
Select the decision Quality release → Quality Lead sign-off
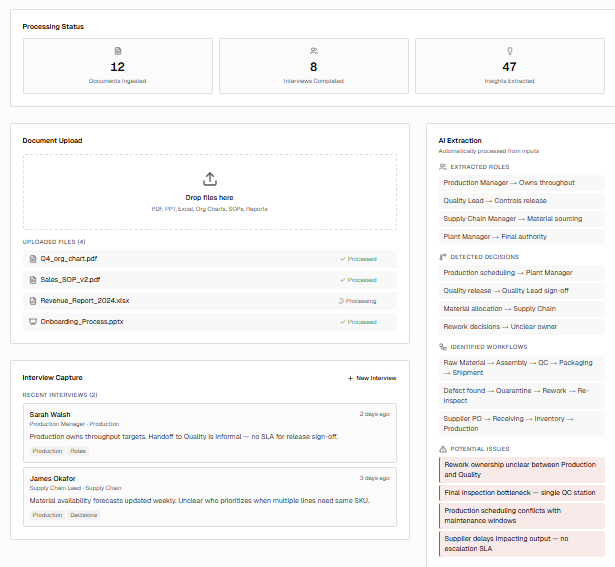tap(522, 291)
